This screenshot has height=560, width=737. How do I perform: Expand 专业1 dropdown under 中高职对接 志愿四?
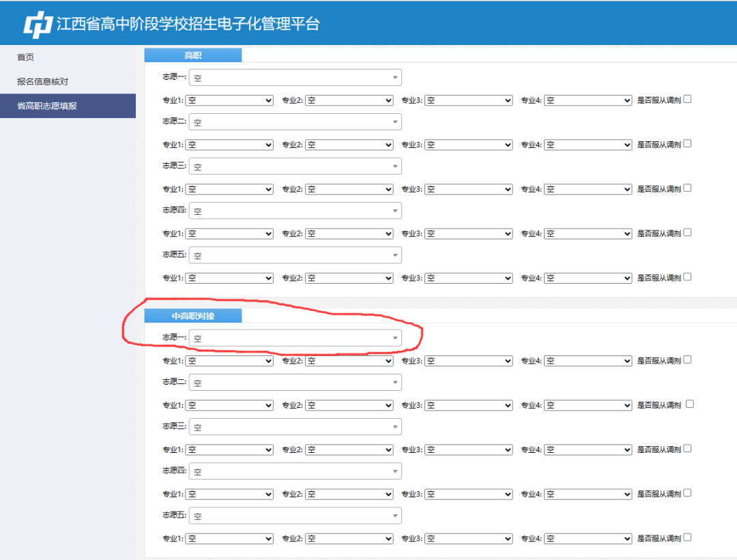point(229,494)
